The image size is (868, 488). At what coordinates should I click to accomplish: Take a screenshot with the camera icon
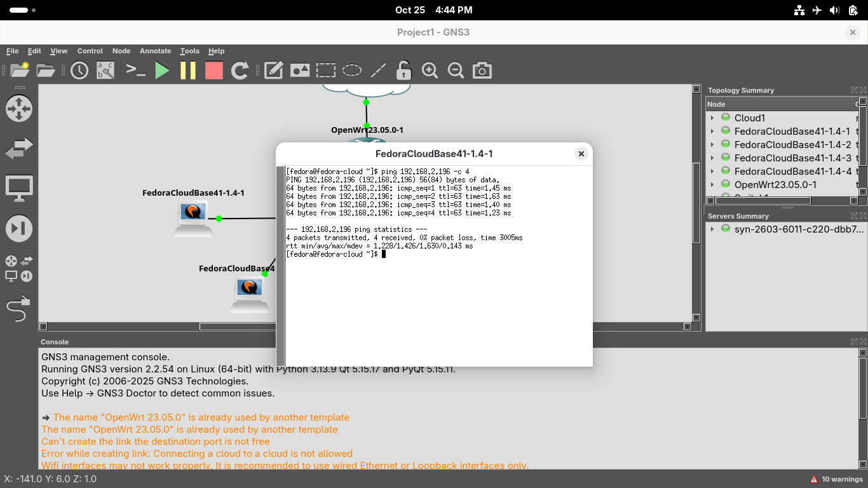click(482, 71)
